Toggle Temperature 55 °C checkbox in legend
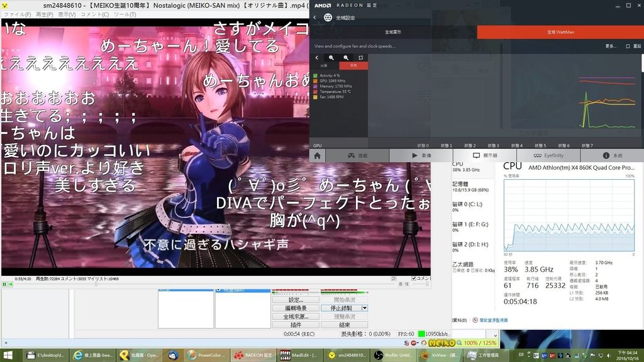Viewport: 644px width, 362px height. click(x=316, y=92)
